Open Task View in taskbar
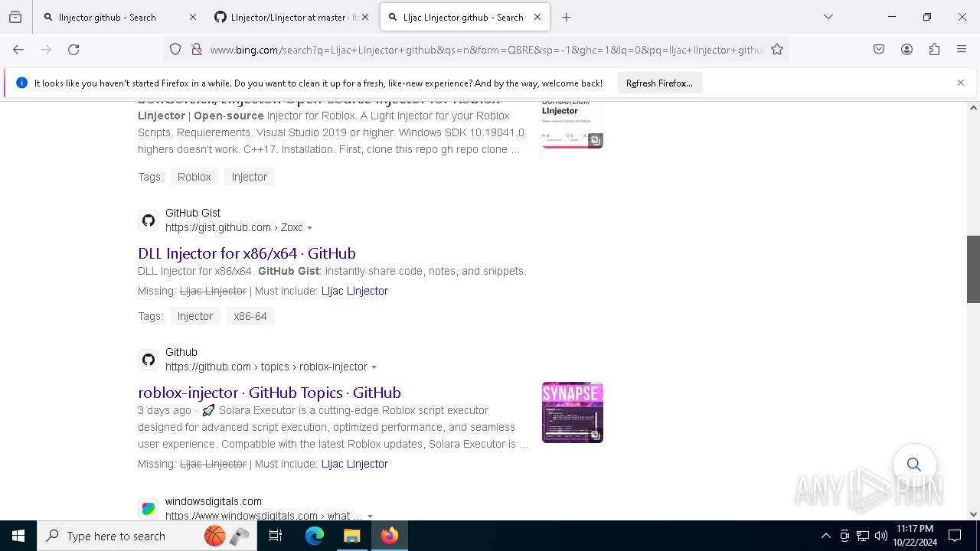 click(276, 536)
